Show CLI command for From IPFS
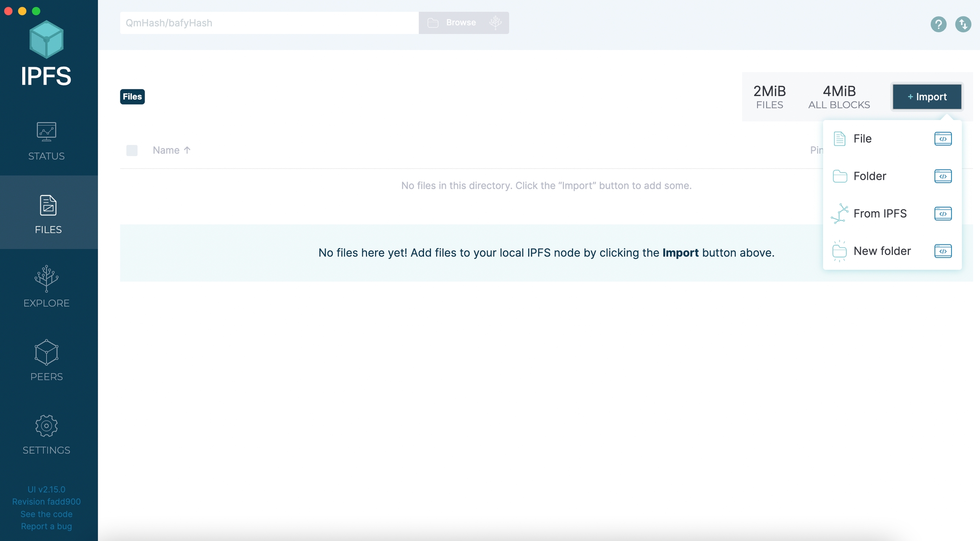Viewport: 980px width, 541px height. [x=943, y=213]
